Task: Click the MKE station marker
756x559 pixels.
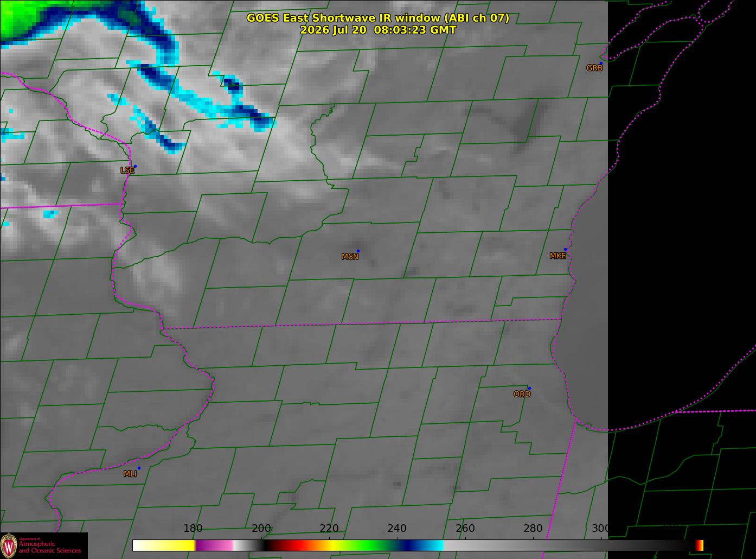Action: pyautogui.click(x=565, y=250)
